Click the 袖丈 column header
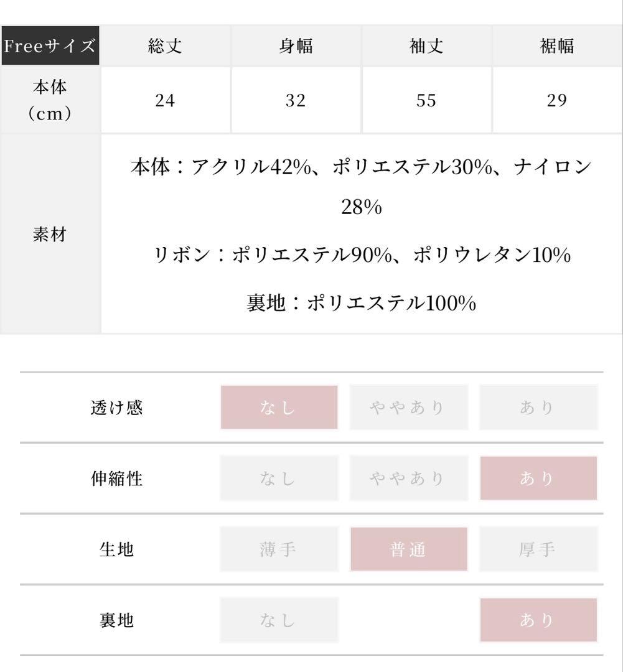Screen dimensions: 623x672 pos(426,46)
